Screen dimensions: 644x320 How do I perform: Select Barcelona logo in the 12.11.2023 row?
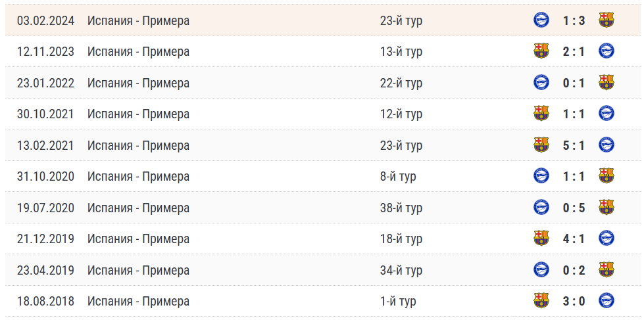(541, 51)
